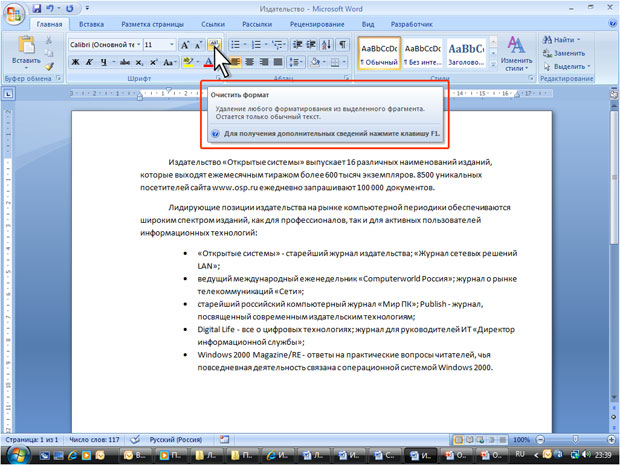Apply the Заголовок heading style

click(x=466, y=53)
